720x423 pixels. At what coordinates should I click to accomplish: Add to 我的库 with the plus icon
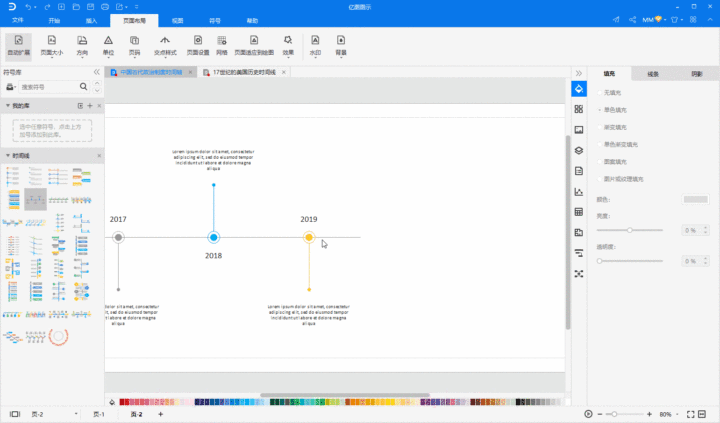point(90,106)
